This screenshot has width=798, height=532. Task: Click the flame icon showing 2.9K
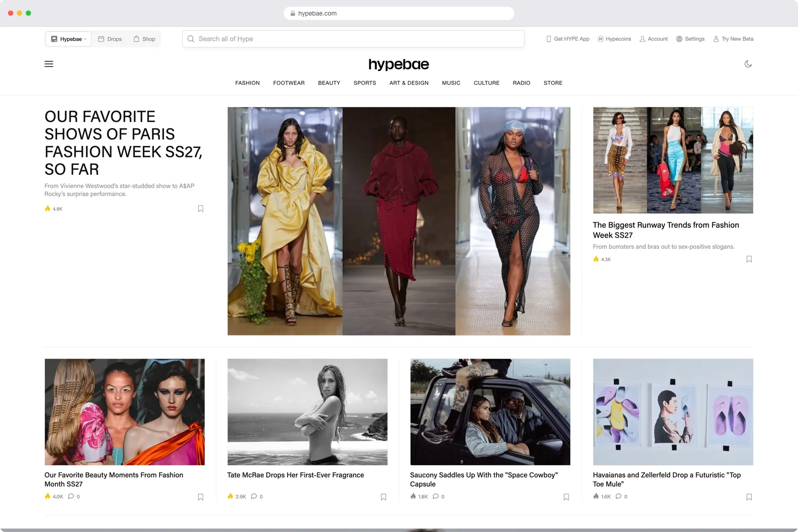pyautogui.click(x=230, y=496)
